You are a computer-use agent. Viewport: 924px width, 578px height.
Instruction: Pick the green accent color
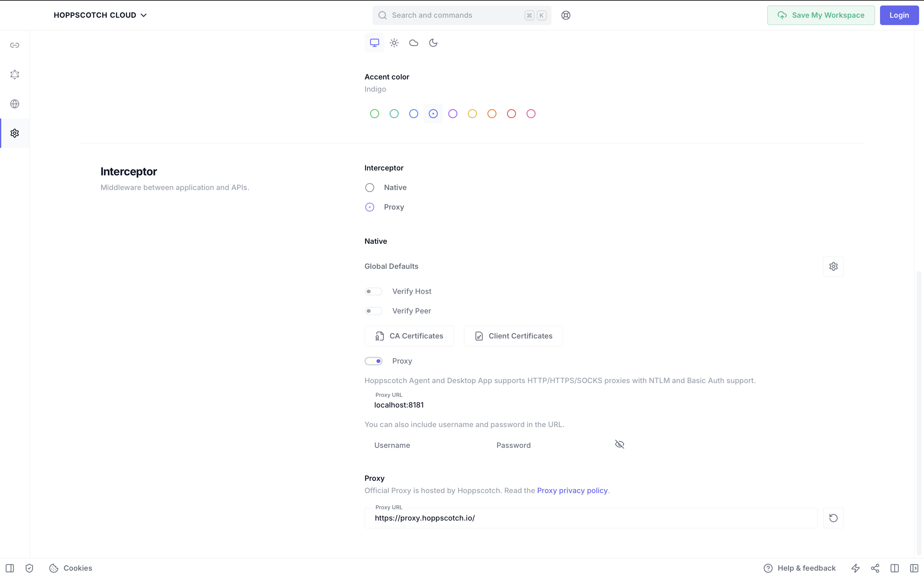(x=375, y=114)
